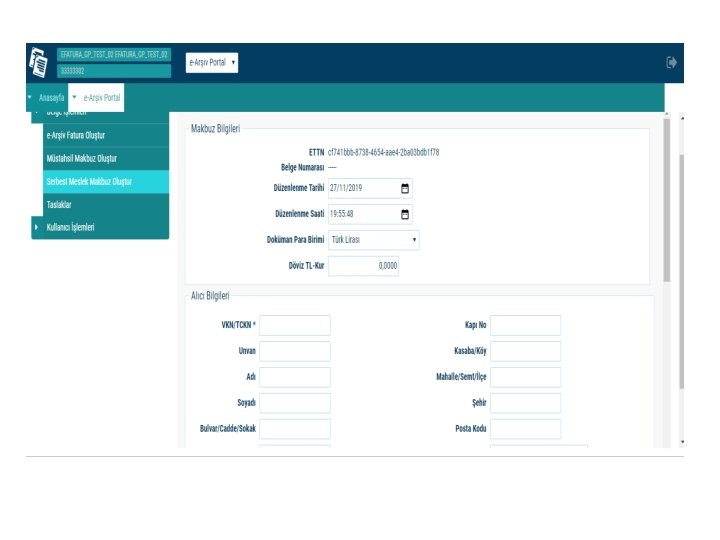Click the Soyadı input field

tap(295, 403)
